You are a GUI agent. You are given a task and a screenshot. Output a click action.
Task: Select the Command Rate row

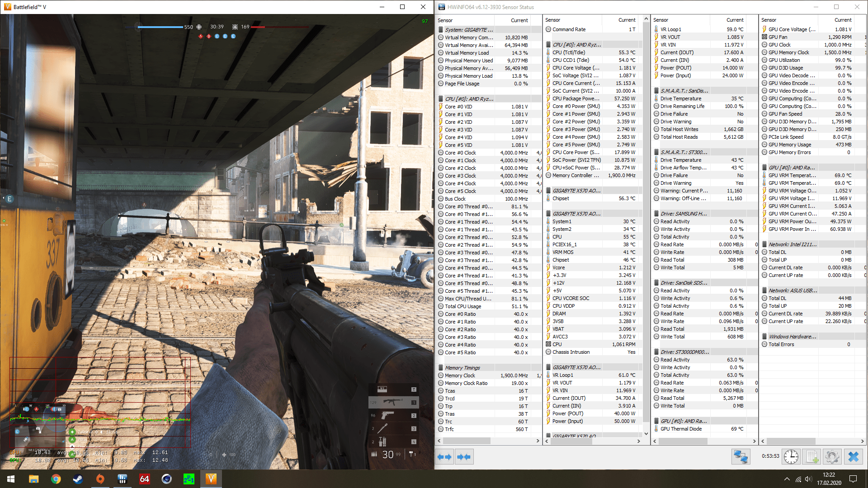click(593, 29)
